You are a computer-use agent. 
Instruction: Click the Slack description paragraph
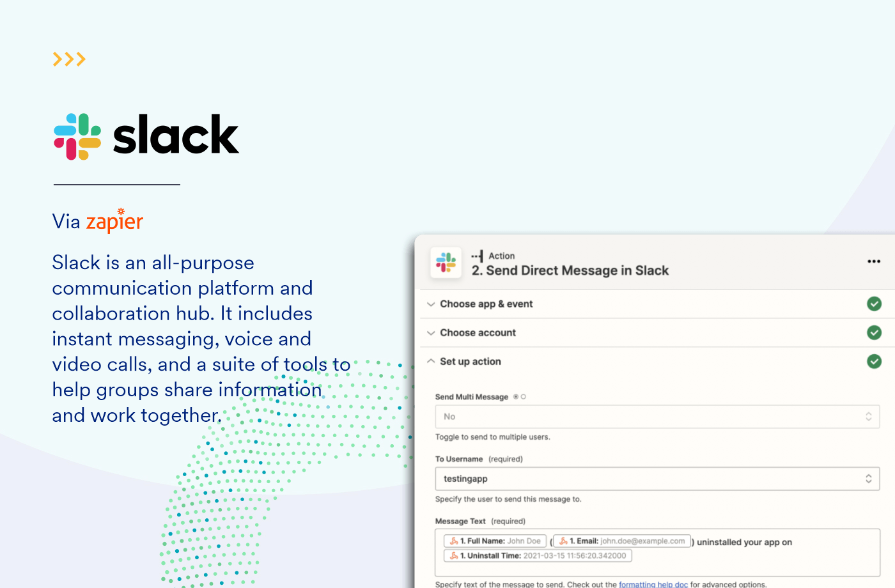[x=201, y=339]
